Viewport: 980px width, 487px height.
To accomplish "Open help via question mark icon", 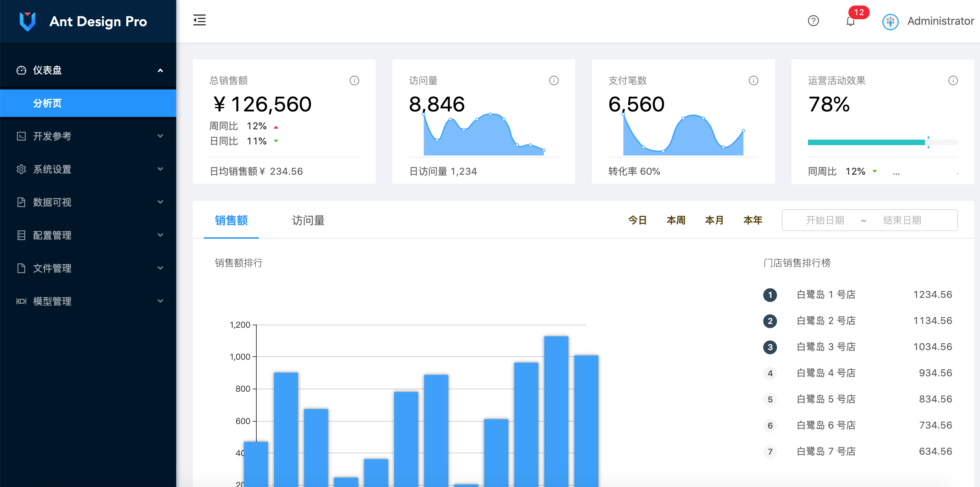I will pos(813,21).
